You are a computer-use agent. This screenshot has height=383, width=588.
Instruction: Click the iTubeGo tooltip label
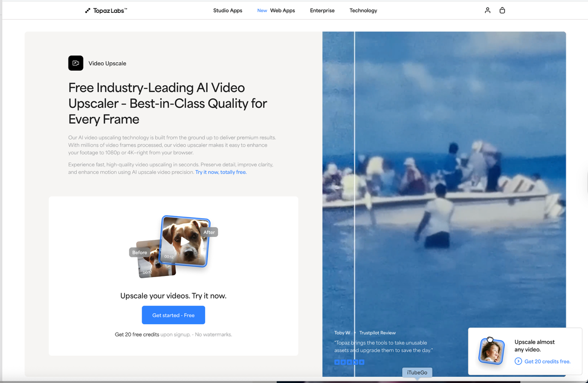click(x=417, y=372)
